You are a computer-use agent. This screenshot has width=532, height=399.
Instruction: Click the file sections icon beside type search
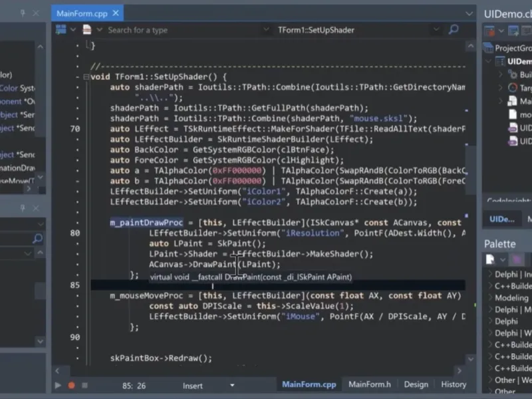[x=87, y=30]
